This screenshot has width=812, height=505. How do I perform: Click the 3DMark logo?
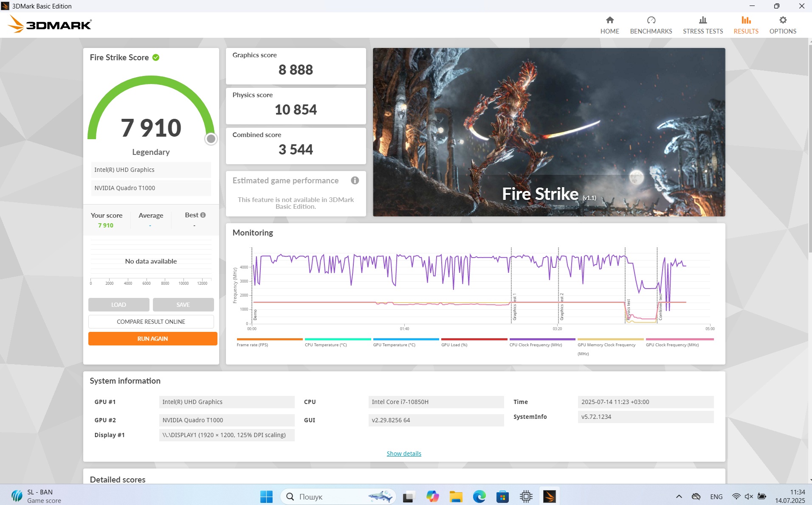[x=50, y=25]
